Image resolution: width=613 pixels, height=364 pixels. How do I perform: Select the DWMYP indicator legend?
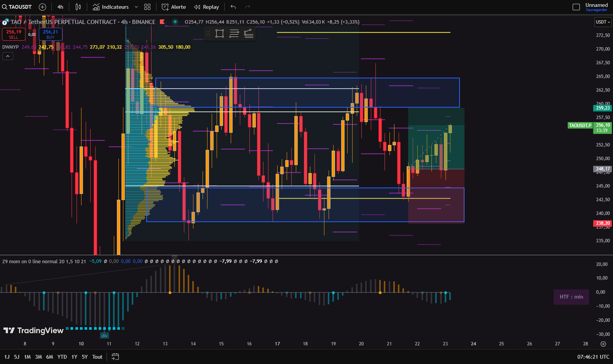click(x=10, y=47)
